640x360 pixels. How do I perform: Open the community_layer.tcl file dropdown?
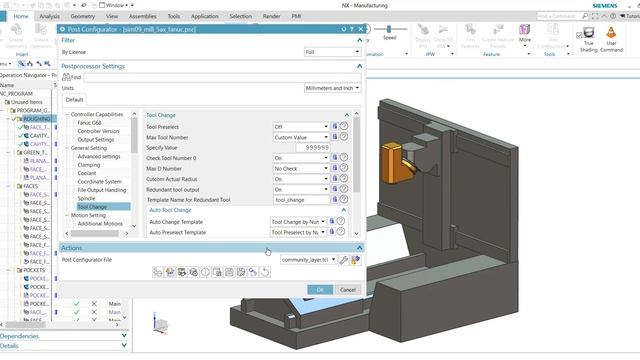[309, 260]
